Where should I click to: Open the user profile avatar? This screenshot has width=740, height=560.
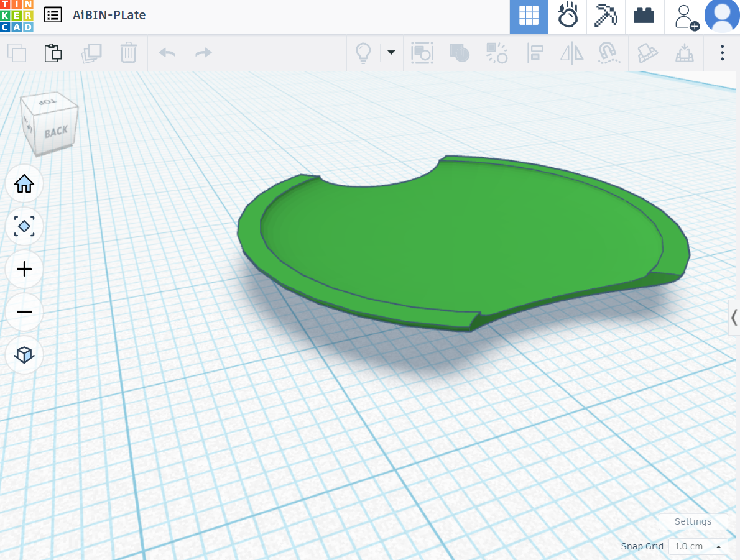point(721,16)
